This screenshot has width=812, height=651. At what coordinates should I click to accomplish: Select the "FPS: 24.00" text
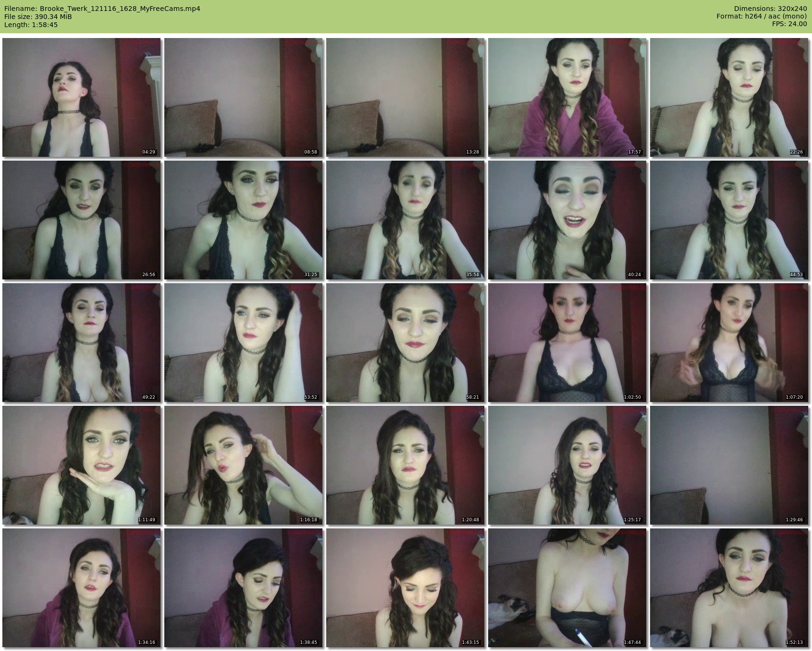pos(790,25)
